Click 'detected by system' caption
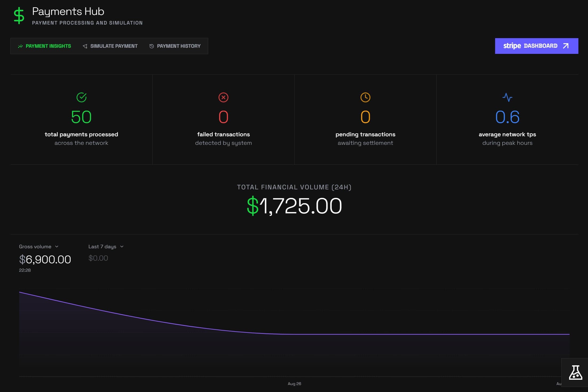The width and height of the screenshot is (588, 392). click(x=223, y=143)
